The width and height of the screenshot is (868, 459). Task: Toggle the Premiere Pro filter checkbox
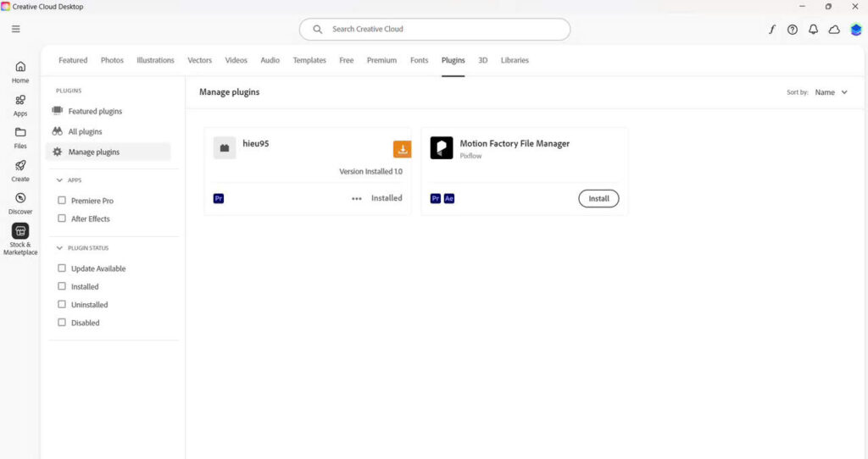[62, 200]
